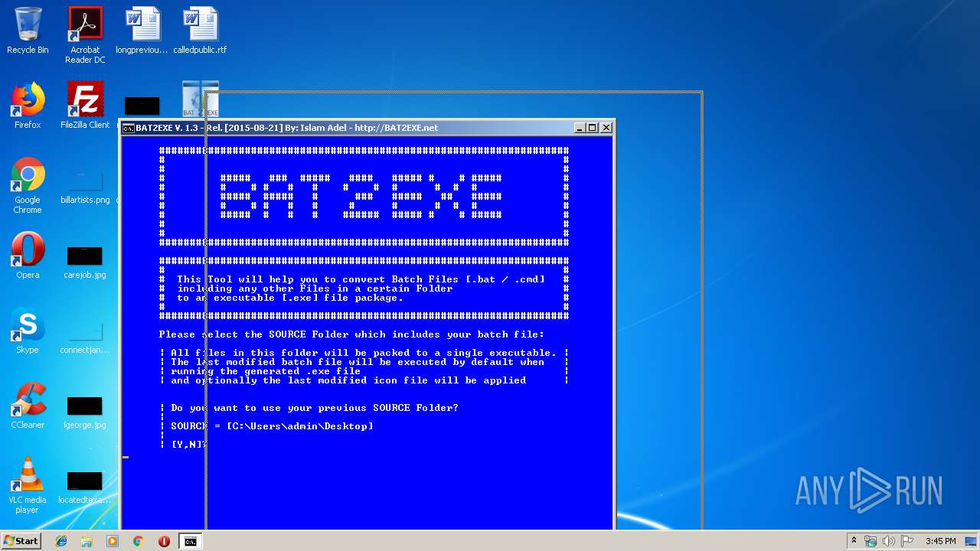Viewport: 980px width, 551px height.
Task: Click the SOURCE path C:\Users\admin\Desktop text
Action: pos(300,426)
